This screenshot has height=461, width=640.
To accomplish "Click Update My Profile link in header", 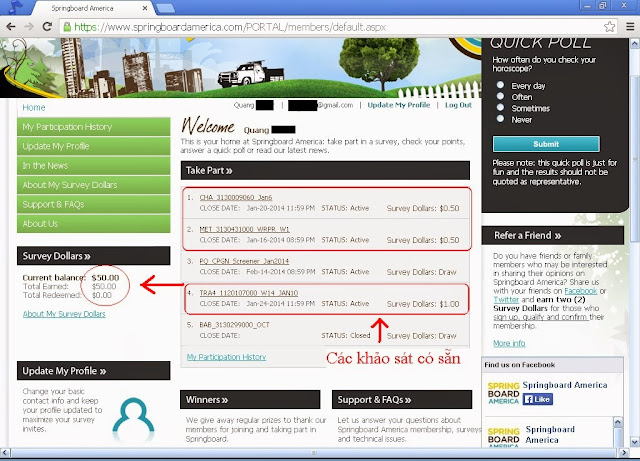I will [x=399, y=105].
